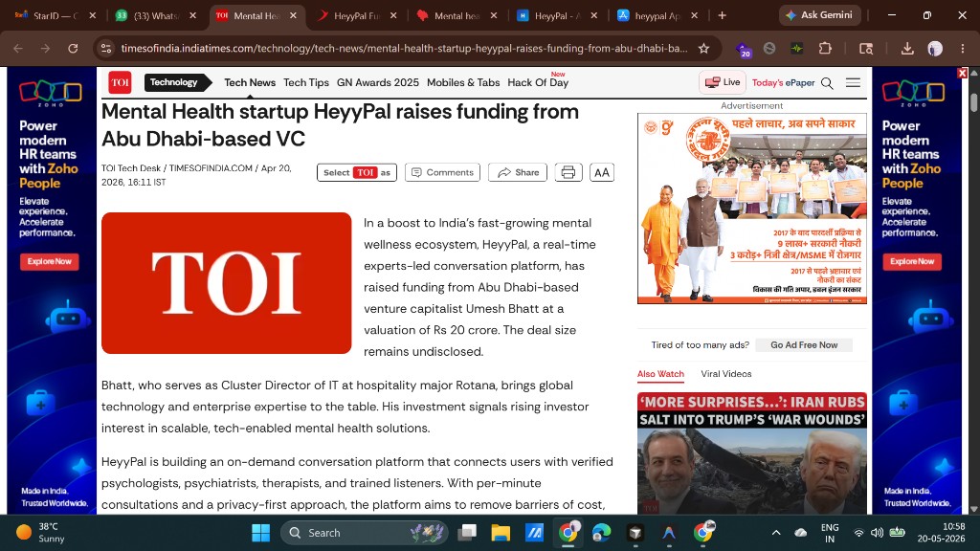Open clock showing 10:58 20-05-2026

942,532
